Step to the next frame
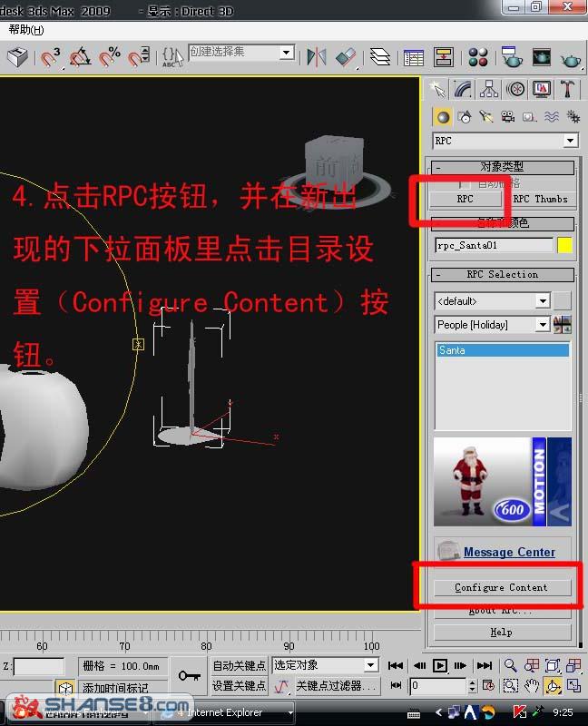This screenshot has height=726, width=588. point(460,665)
